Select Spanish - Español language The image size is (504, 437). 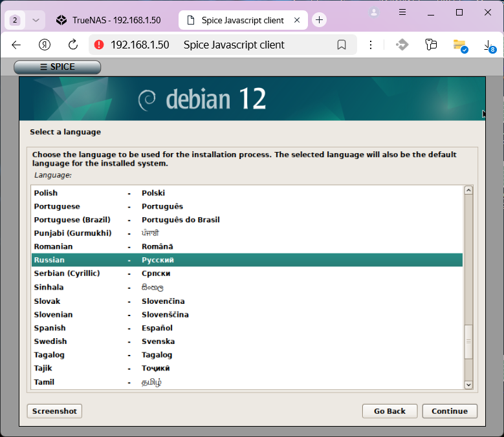pos(247,328)
